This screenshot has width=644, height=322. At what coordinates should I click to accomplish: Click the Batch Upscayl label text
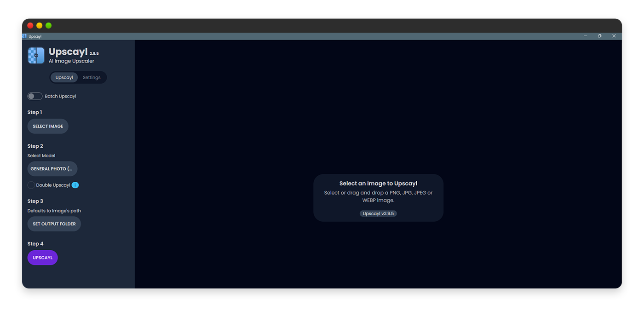click(61, 96)
